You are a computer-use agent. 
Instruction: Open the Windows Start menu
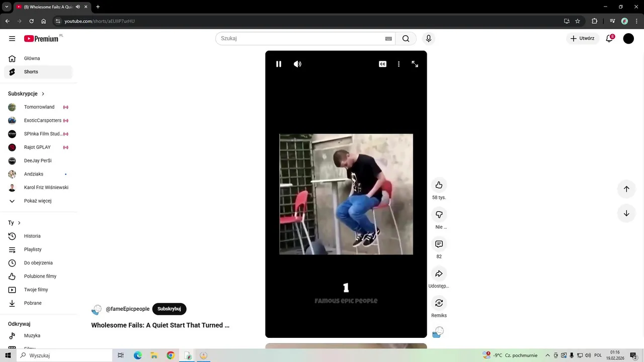[8, 355]
